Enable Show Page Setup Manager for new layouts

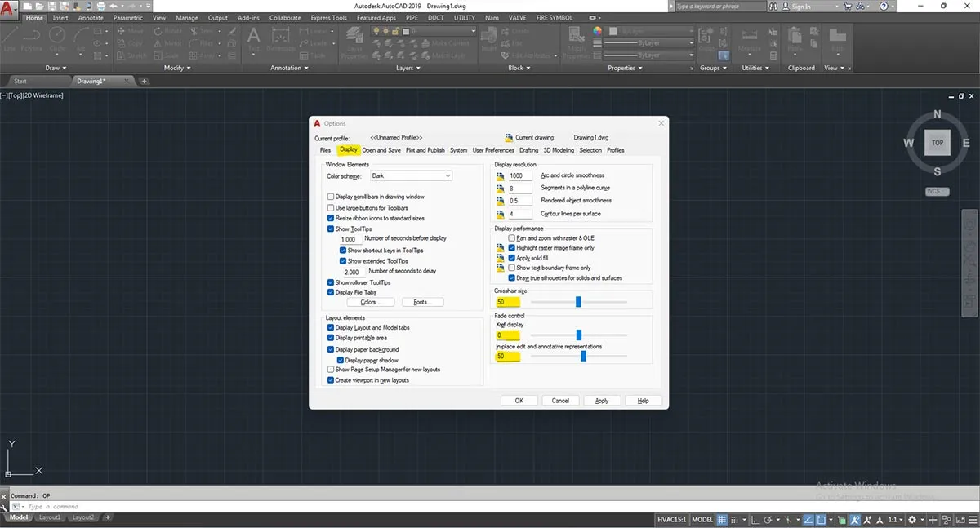331,369
